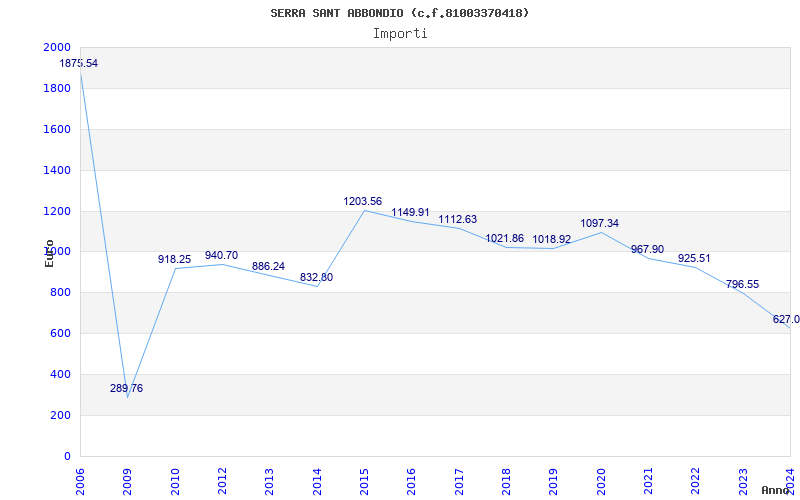Select the 925.51 data label
The height and width of the screenshot is (500, 800).
coord(694,259)
